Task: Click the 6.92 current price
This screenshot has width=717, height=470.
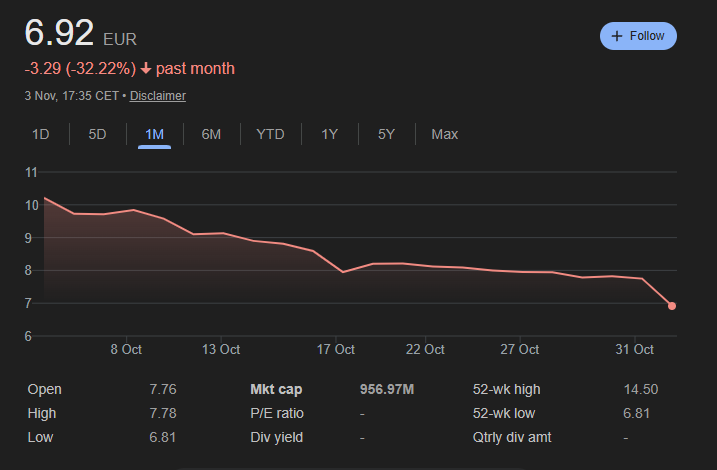Action: click(60, 33)
